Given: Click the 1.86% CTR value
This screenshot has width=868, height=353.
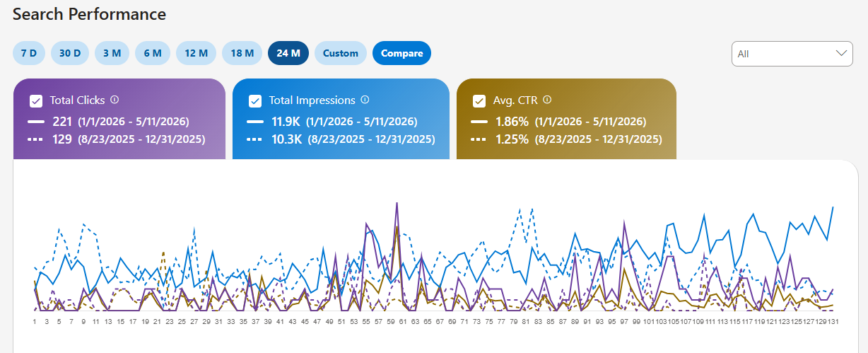Looking at the screenshot, I should pyautogui.click(x=512, y=122).
